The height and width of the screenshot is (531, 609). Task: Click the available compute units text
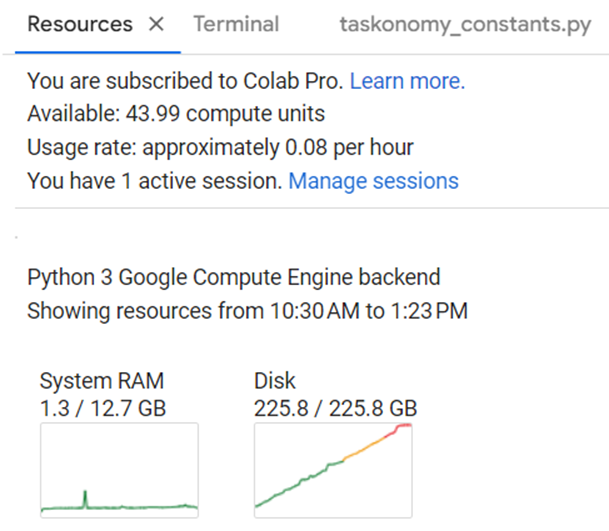(x=176, y=115)
